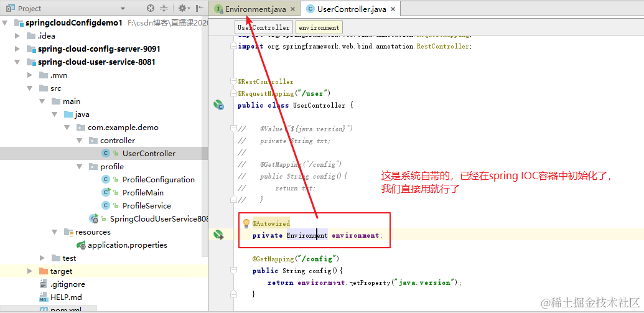Click the class icon on UserController.java tab
The image size is (644, 313).
pyautogui.click(x=311, y=9)
